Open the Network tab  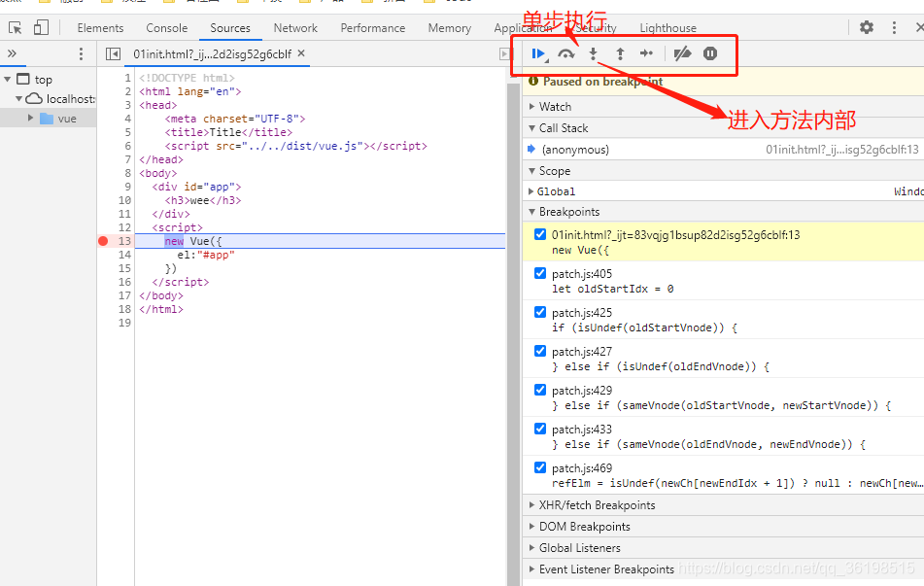pyautogui.click(x=295, y=28)
